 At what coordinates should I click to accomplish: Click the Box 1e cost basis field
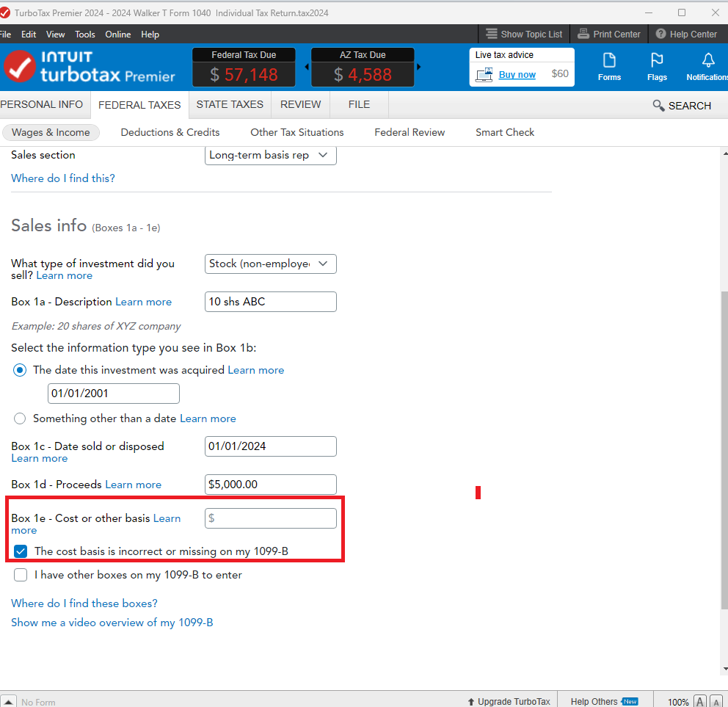(x=270, y=518)
